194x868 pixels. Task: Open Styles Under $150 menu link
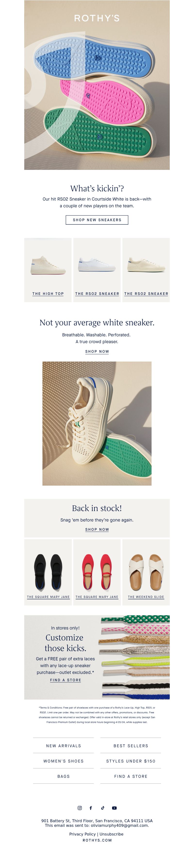pyautogui.click(x=130, y=761)
